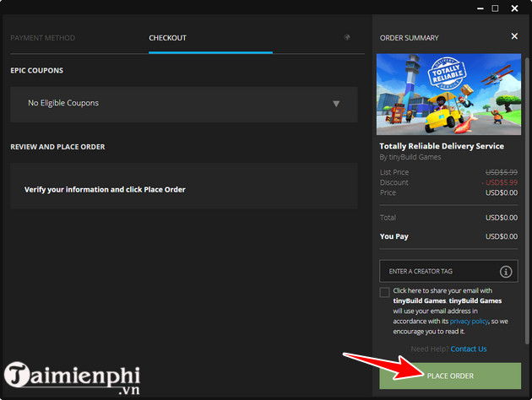Click the List Price USD$5.99 value
532x400 pixels.
[x=502, y=172]
